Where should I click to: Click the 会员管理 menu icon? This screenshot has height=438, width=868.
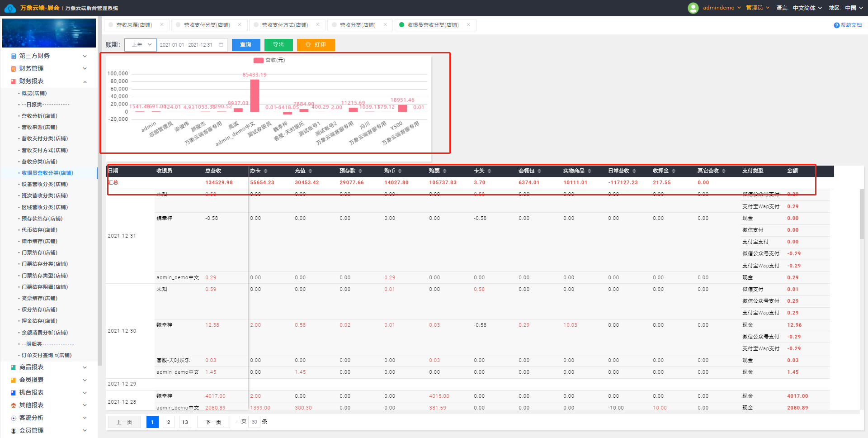14,431
